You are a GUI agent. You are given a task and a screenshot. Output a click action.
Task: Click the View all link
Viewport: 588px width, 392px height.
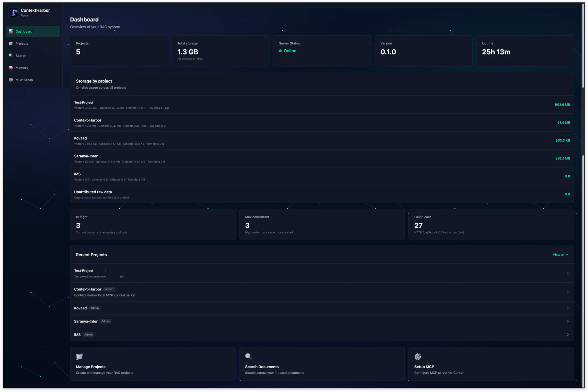pyautogui.click(x=560, y=255)
